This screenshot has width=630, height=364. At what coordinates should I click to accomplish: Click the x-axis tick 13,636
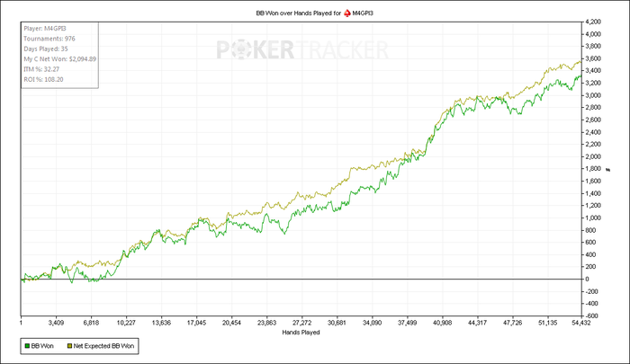pyautogui.click(x=161, y=323)
